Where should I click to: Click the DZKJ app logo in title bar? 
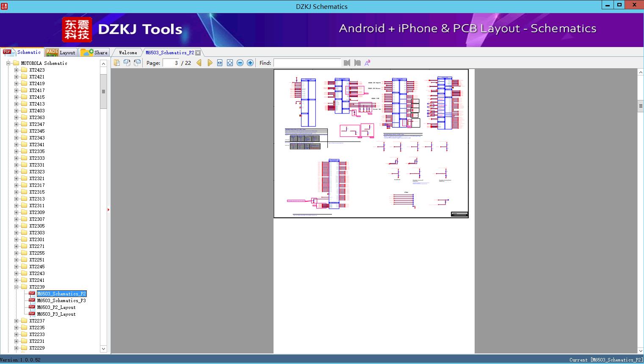point(5,6)
